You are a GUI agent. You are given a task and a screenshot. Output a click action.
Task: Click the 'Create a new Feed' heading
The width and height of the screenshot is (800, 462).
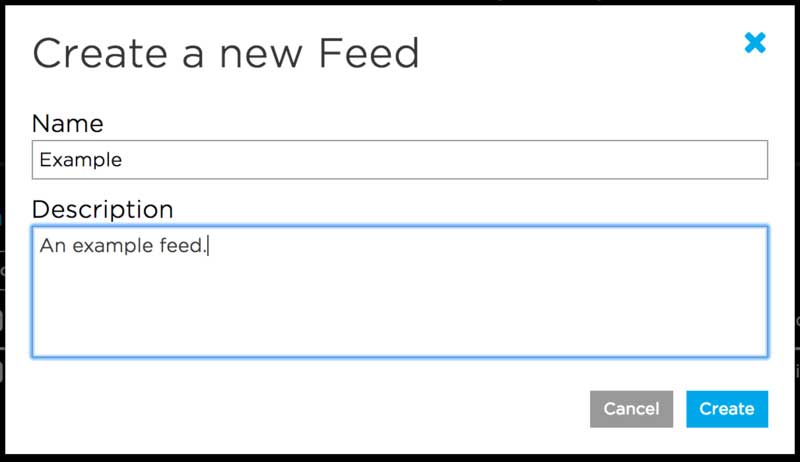[226, 53]
